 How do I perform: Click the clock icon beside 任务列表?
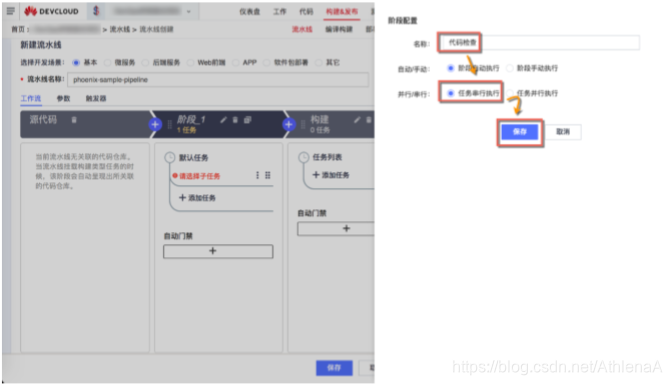303,157
